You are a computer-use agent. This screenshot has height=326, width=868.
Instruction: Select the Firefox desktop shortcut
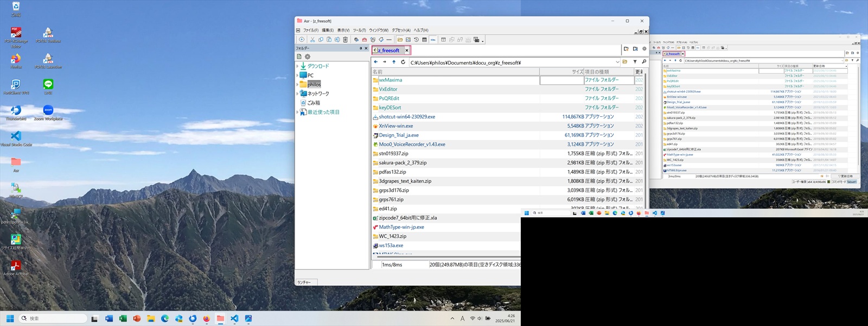(16, 61)
